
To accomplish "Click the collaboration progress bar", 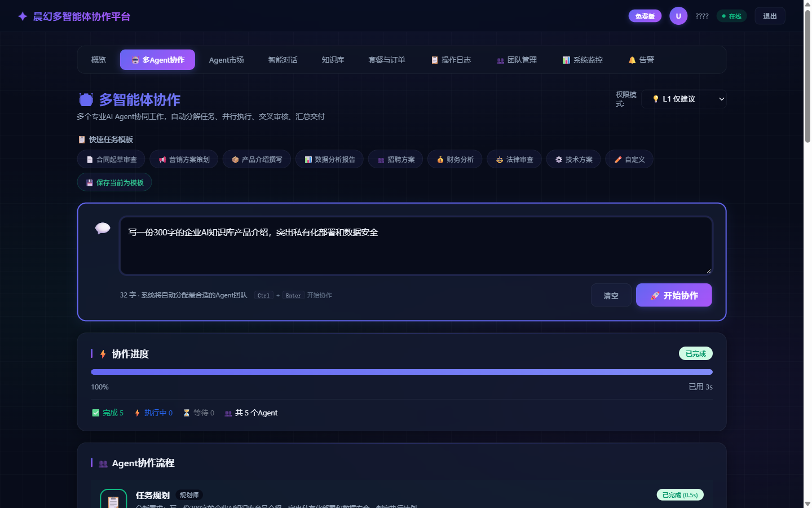I will coord(401,372).
